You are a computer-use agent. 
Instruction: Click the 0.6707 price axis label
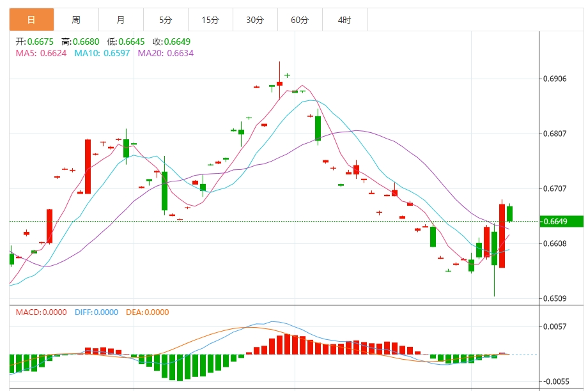[555, 188]
